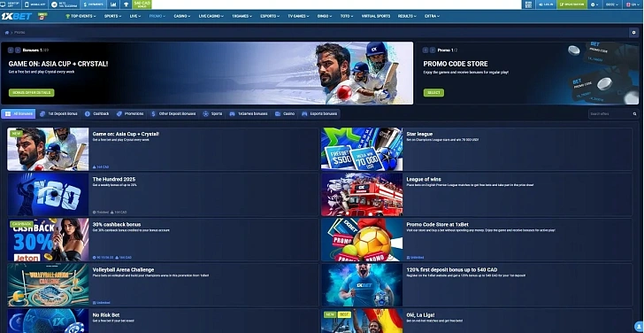Open the 30% cashback bonus offer title
The width and height of the screenshot is (644, 333).
coord(117,224)
